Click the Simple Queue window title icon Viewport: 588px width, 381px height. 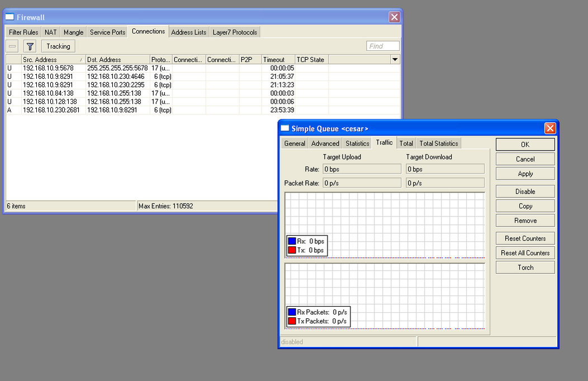284,129
